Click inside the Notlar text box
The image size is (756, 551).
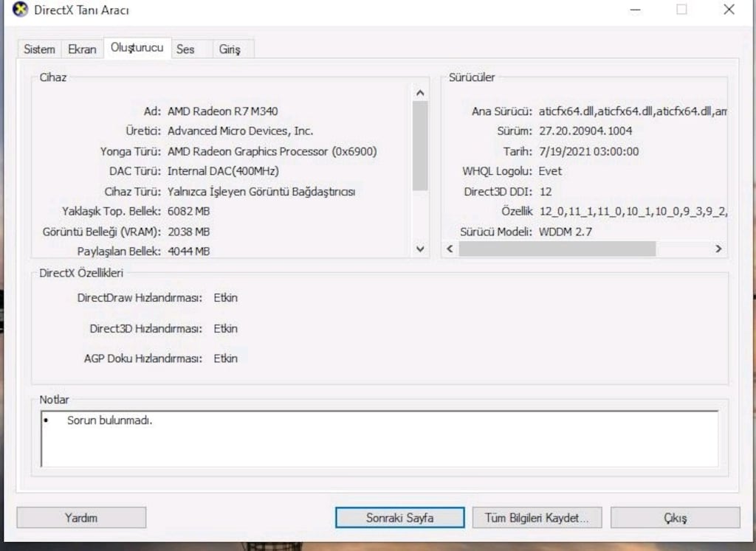(379, 439)
